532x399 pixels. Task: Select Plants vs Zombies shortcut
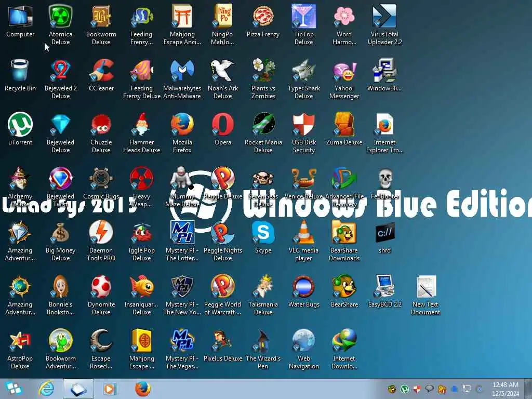[x=263, y=78]
